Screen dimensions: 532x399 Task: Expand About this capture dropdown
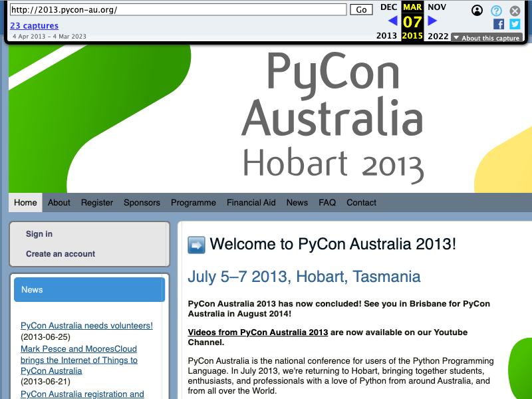(487, 38)
